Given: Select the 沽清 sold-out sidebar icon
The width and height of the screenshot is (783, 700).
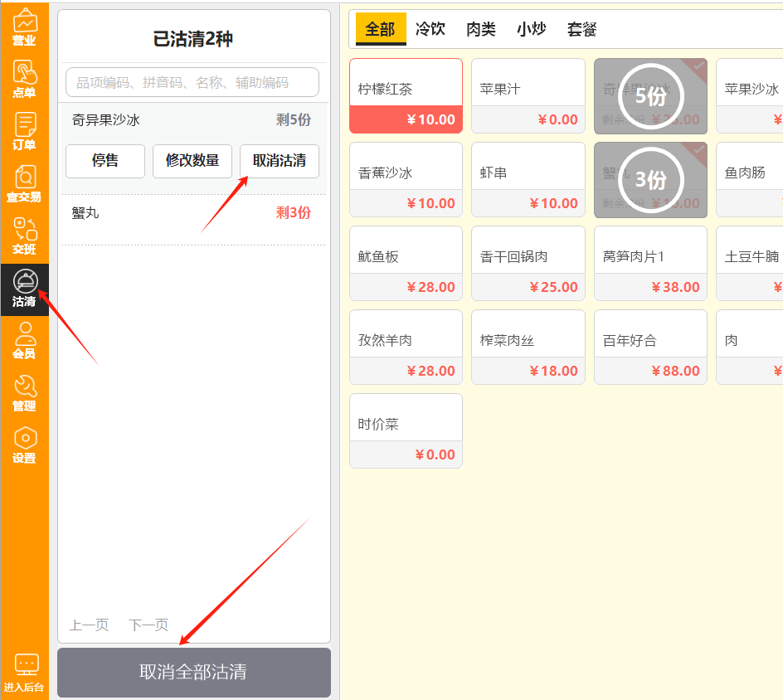Looking at the screenshot, I should point(25,289).
